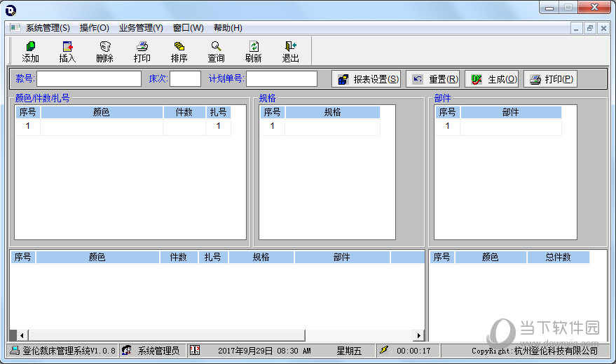Click the 报表设置(S) button
This screenshot has width=616, height=364.
[x=367, y=79]
